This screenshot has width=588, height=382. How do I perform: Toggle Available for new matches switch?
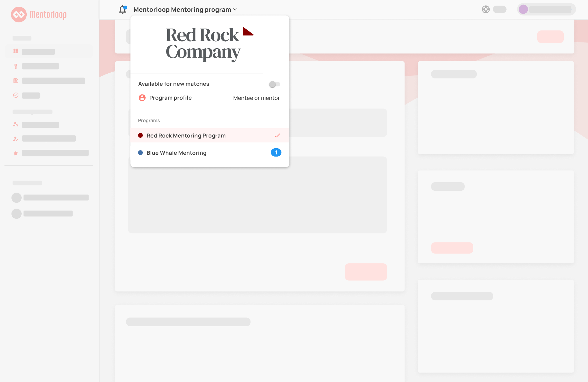[x=275, y=84]
